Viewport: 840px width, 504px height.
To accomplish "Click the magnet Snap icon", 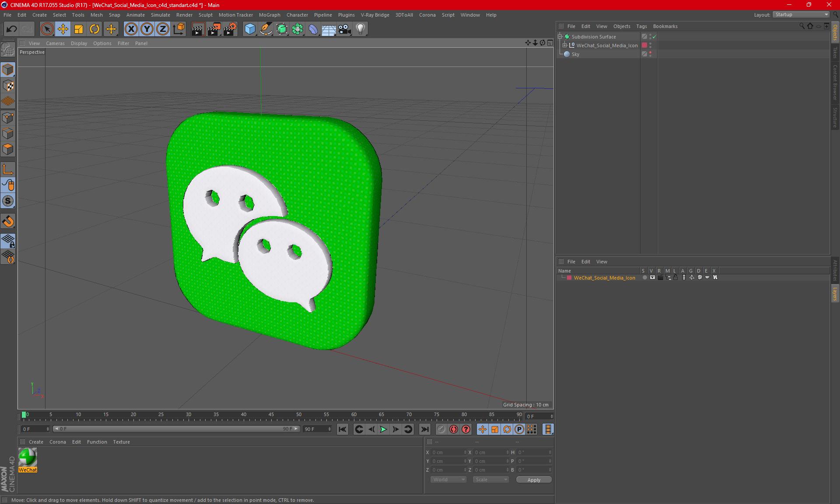I will [x=8, y=221].
